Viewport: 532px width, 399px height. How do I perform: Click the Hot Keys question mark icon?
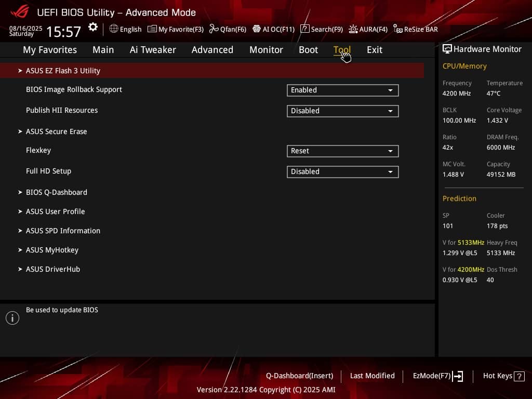(x=519, y=376)
